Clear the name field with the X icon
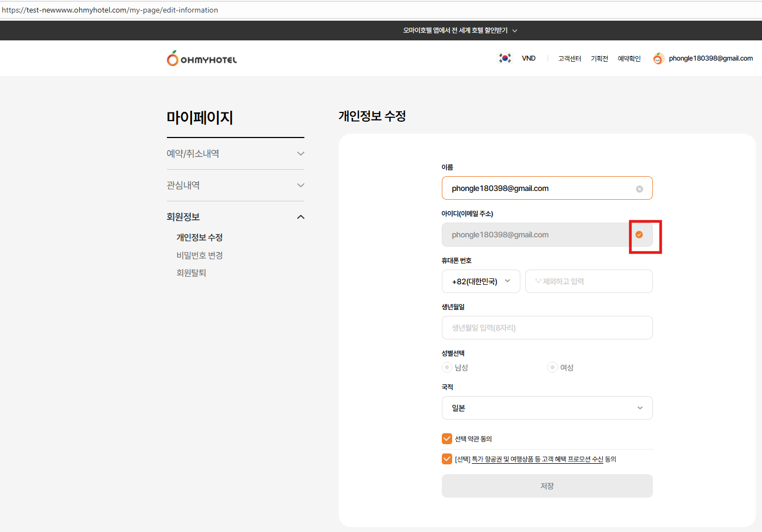Screen dimensions: 762x532 639,189
